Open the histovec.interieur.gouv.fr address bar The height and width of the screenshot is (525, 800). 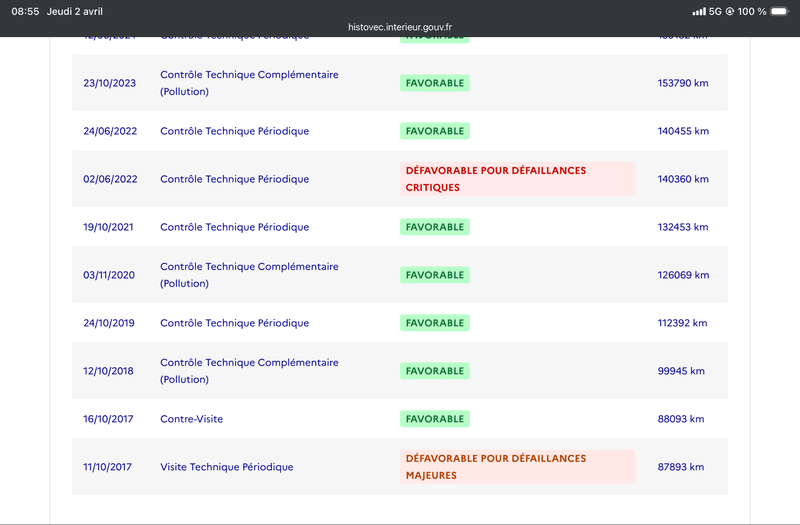400,27
